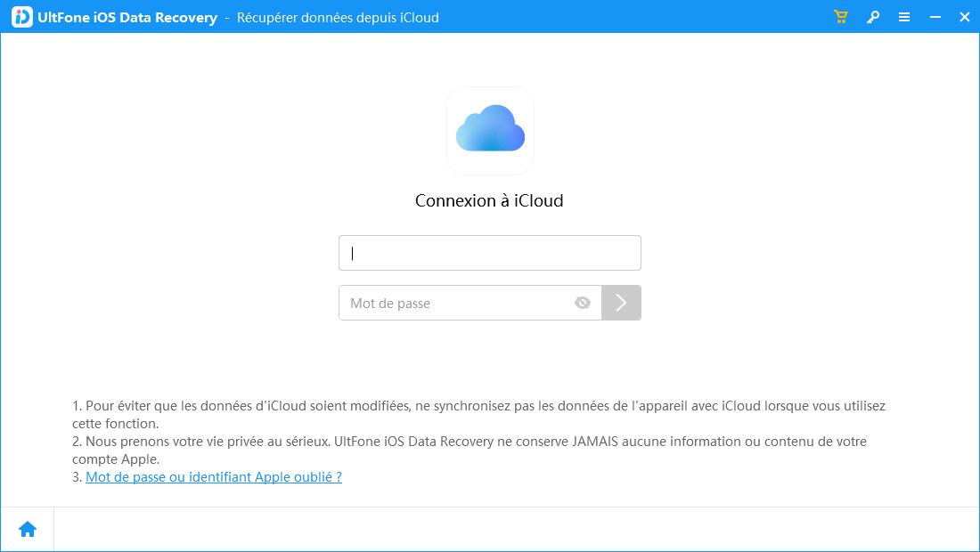
Task: Click the minimize icon in the title bar
Action: (934, 16)
